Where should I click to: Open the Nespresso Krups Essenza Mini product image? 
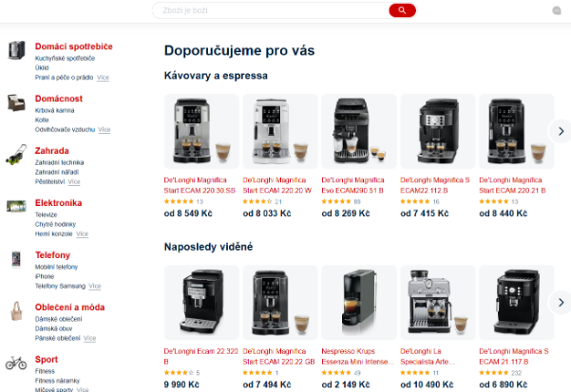(359, 303)
